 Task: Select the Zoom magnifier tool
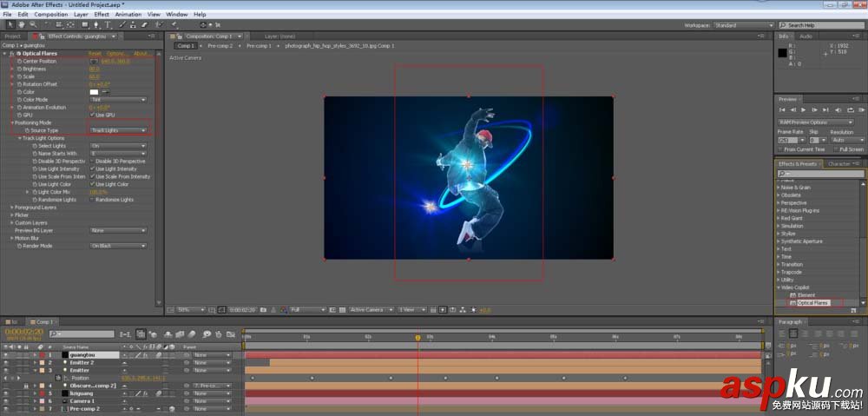32,25
